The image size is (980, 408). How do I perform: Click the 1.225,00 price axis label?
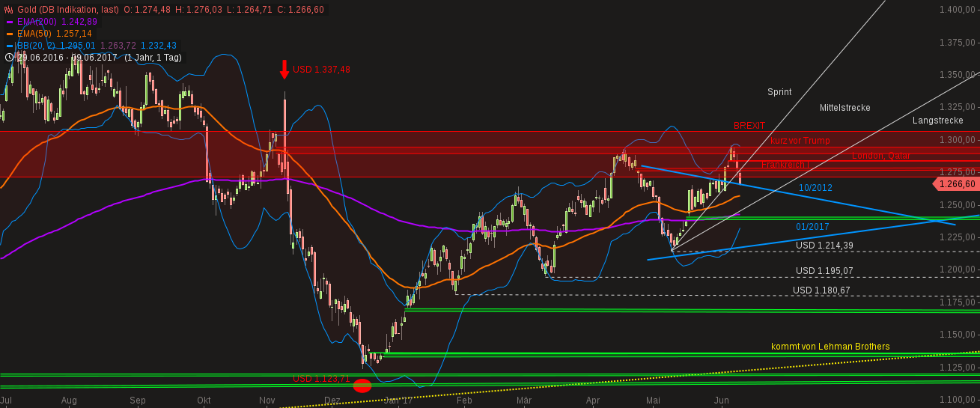pos(959,237)
